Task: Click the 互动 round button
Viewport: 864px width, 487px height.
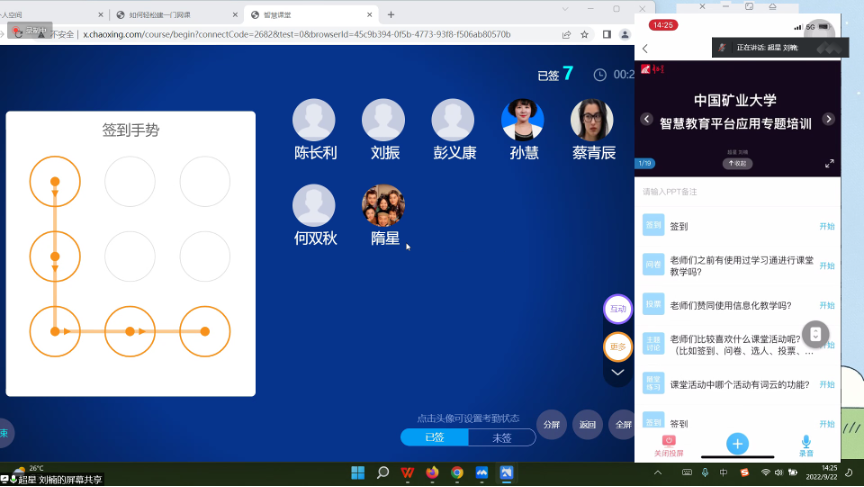Action: click(618, 309)
